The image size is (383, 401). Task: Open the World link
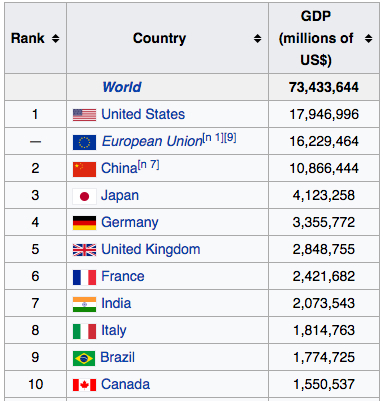(x=122, y=87)
